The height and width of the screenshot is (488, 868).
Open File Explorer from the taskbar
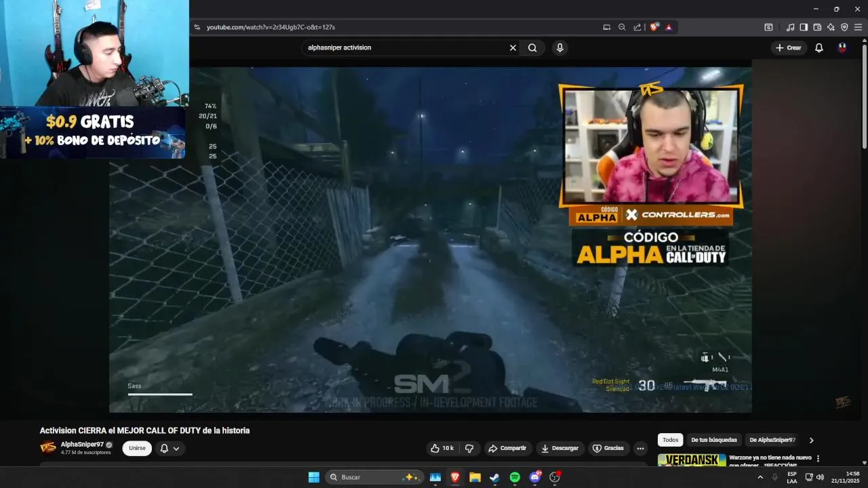[x=475, y=477]
